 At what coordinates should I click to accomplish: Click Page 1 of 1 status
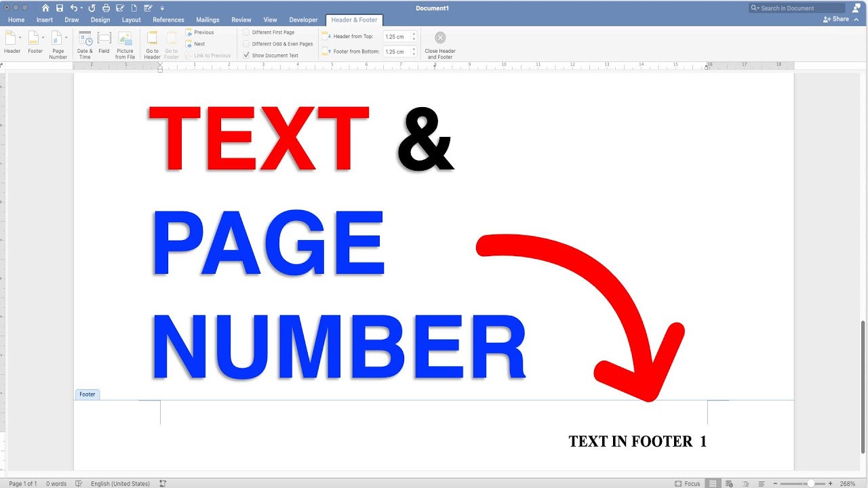[x=23, y=483]
